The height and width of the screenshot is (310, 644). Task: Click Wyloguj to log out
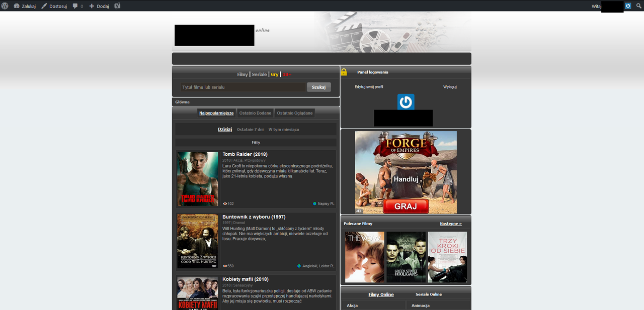(x=450, y=87)
